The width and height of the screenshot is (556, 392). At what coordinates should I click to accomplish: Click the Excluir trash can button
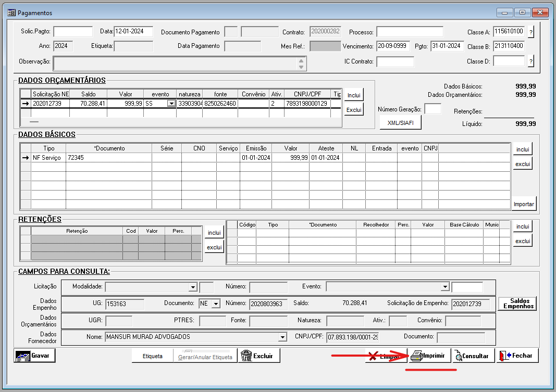tap(259, 356)
